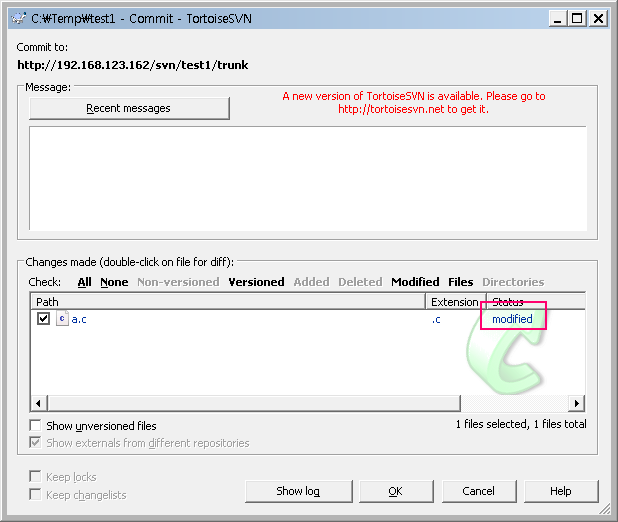The height and width of the screenshot is (522, 618).
Task: Confirm the commit with OK
Action: click(x=396, y=491)
